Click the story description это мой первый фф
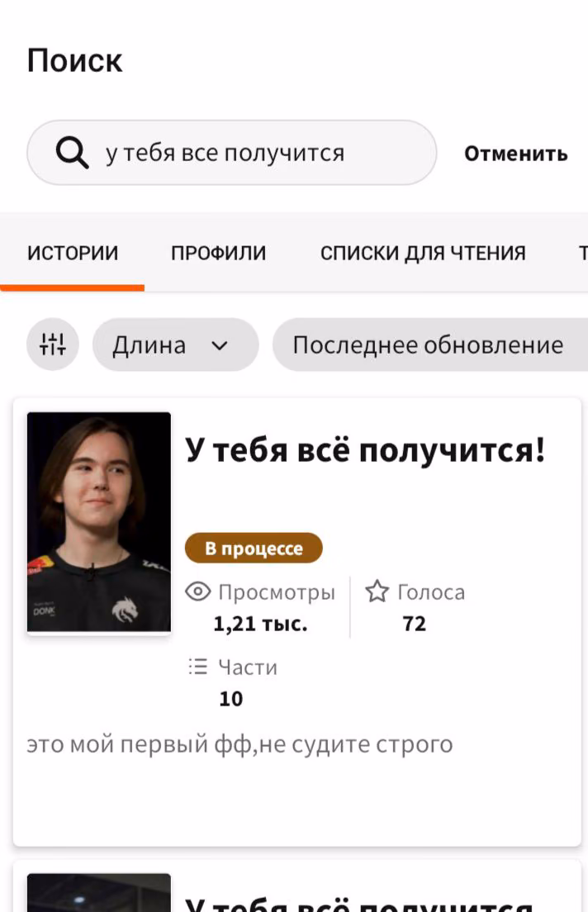 [239, 744]
